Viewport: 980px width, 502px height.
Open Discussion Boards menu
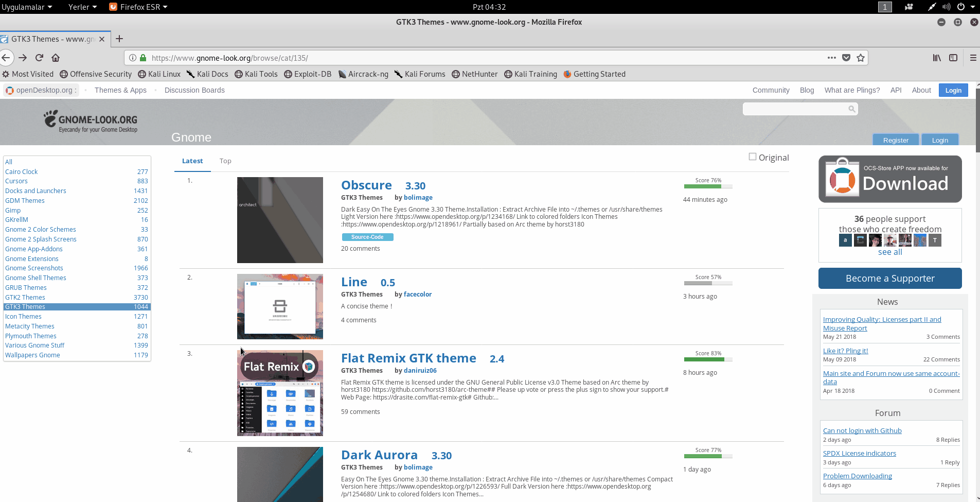[194, 90]
